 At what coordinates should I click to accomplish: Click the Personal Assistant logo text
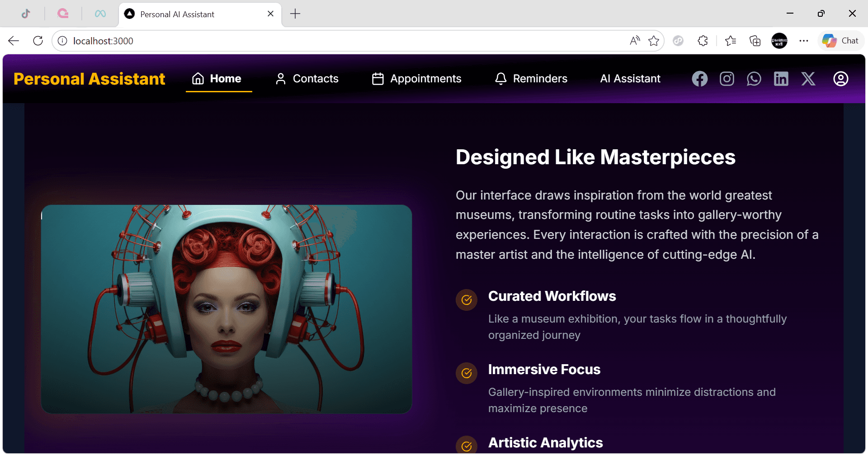[x=90, y=79]
